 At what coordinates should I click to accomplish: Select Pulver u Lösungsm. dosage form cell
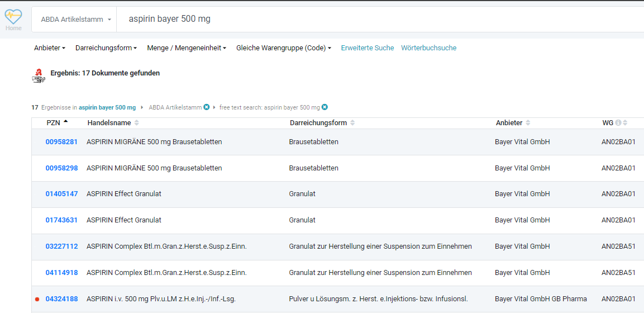[x=379, y=299]
